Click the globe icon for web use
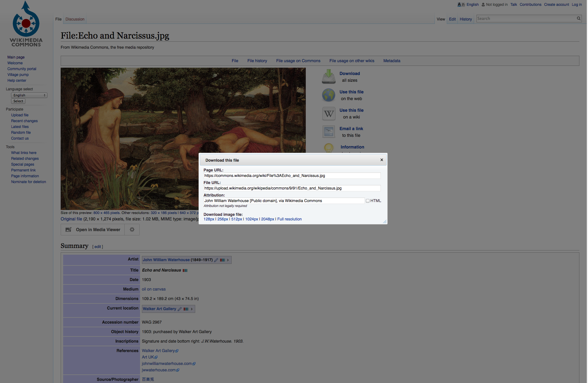Image resolution: width=588 pixels, height=383 pixels. tap(328, 95)
